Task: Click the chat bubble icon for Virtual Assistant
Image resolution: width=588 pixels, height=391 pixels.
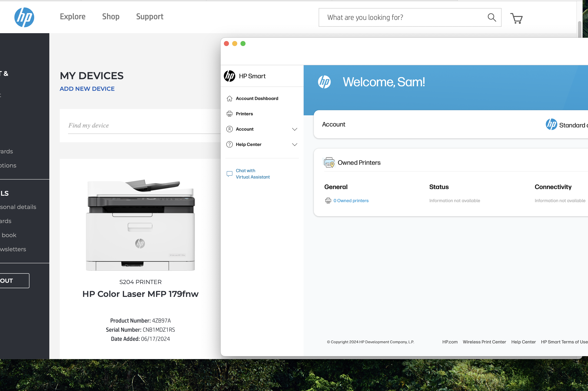Action: click(229, 174)
